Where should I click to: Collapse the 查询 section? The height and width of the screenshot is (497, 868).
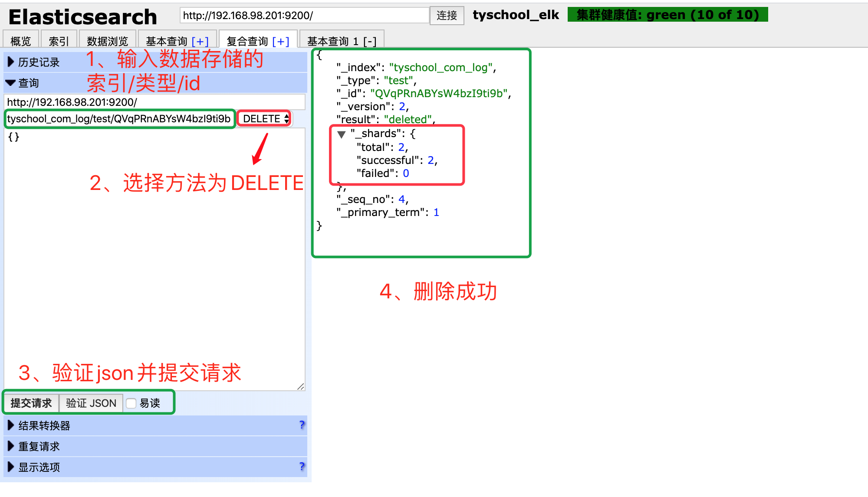10,82
